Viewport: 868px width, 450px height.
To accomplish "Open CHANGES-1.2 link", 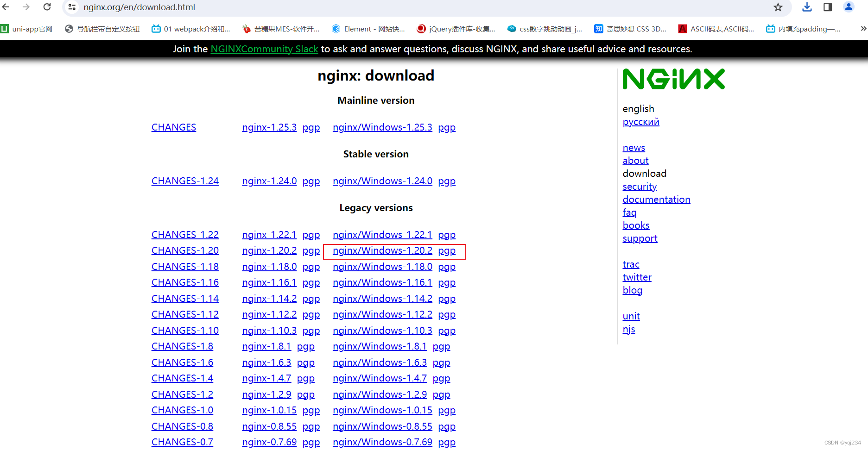I will pyautogui.click(x=182, y=394).
